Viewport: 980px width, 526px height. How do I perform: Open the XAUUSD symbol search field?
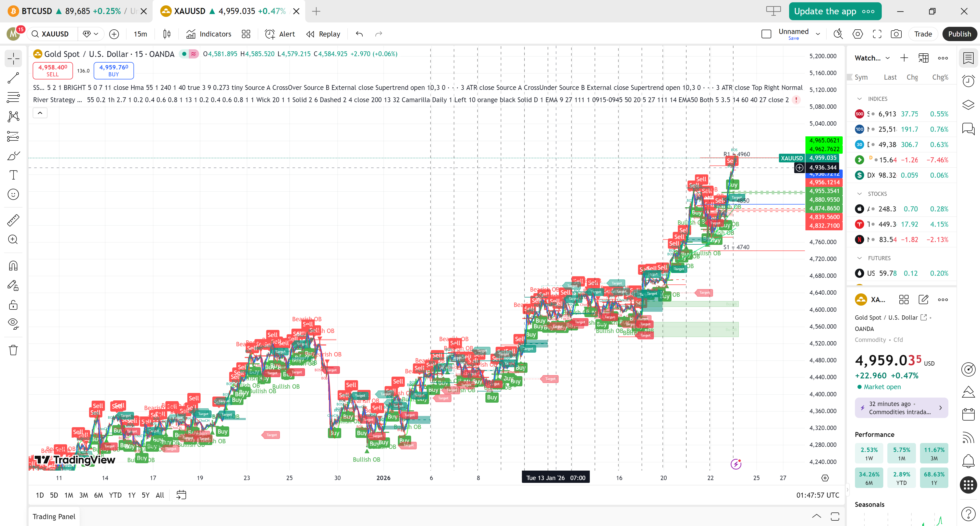[52, 34]
